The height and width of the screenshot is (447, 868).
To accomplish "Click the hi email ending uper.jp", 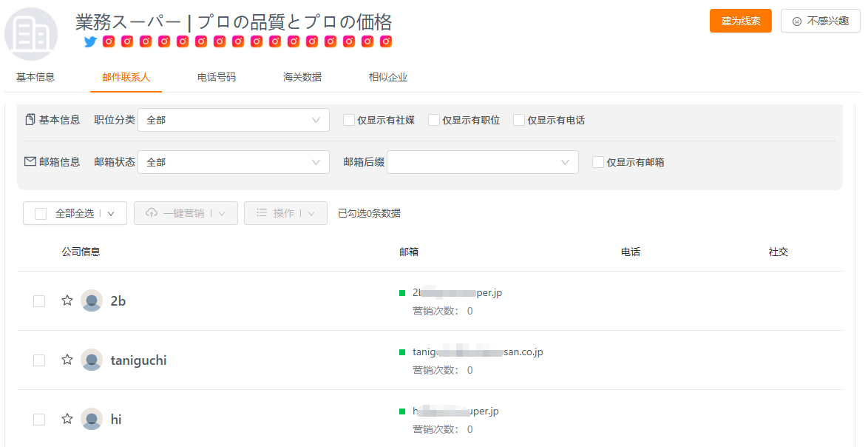I will (455, 411).
